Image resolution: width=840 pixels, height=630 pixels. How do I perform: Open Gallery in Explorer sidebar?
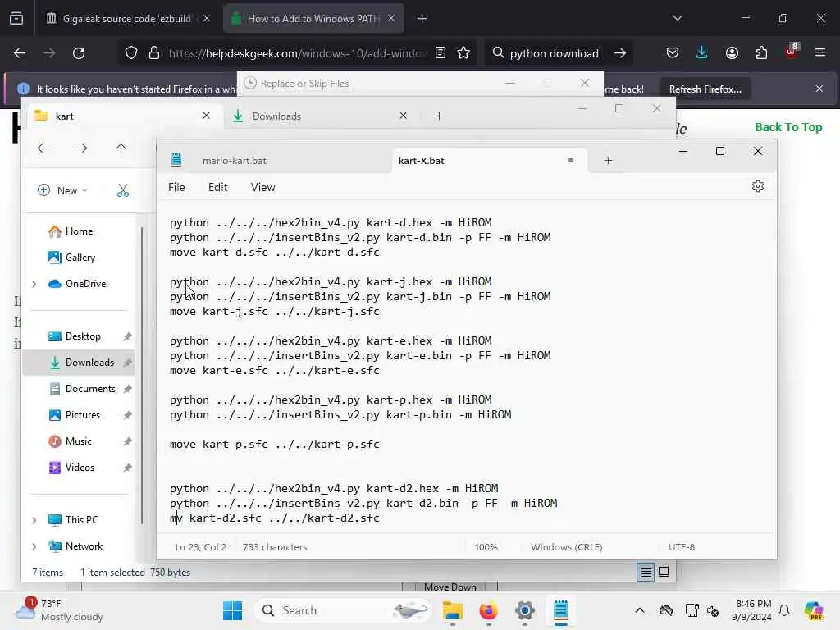pos(80,258)
